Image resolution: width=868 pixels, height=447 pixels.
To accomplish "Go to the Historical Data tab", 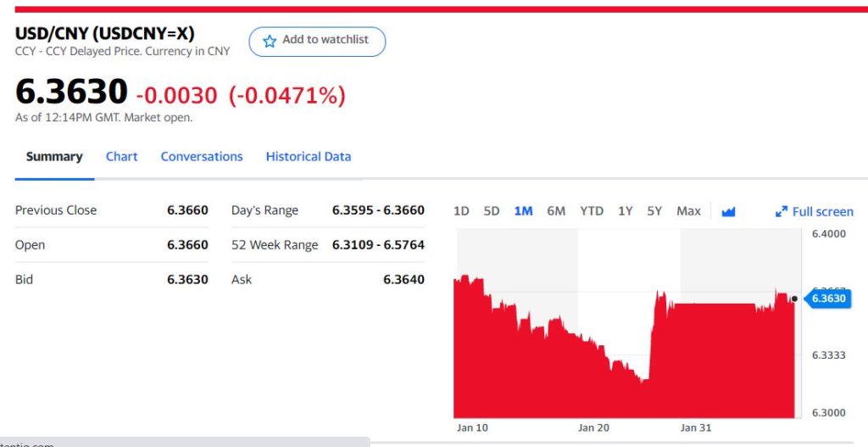I will click(x=309, y=157).
